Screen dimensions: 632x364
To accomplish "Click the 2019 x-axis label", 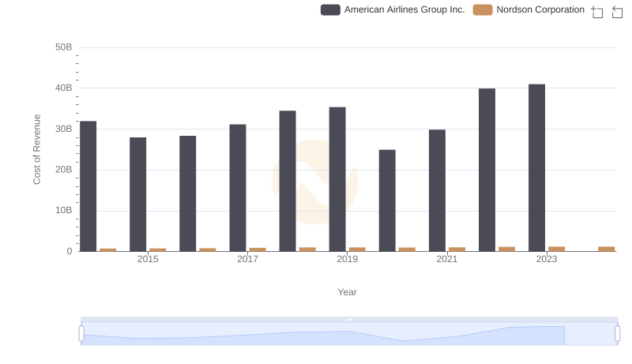I will point(347,259).
